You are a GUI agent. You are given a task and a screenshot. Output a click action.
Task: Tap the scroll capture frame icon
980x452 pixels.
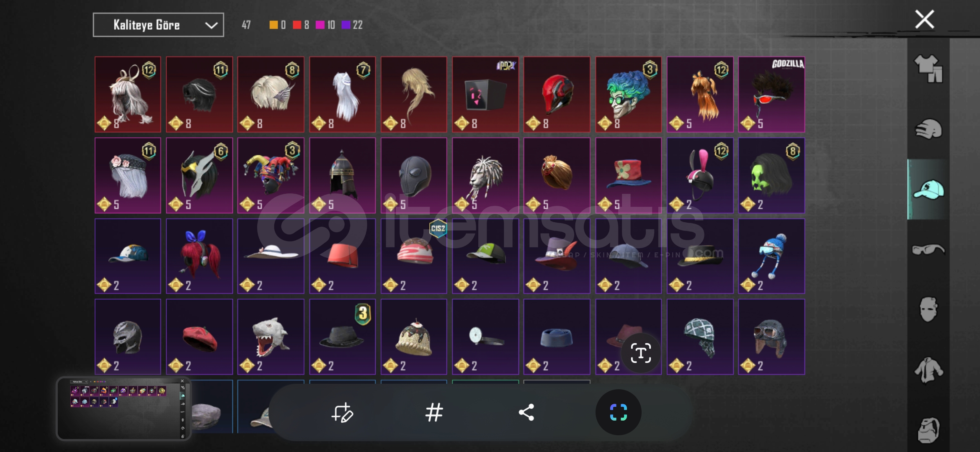(618, 412)
